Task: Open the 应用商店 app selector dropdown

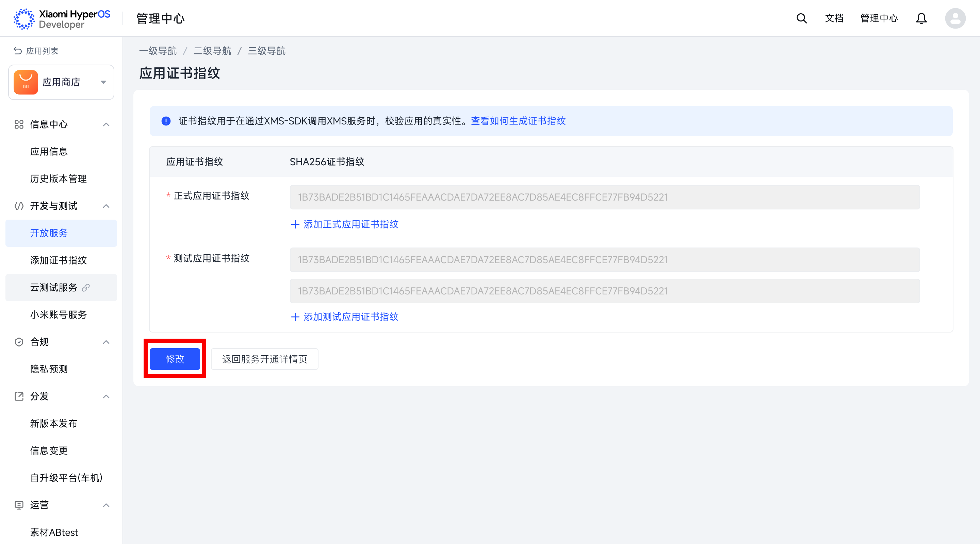Action: 103,82
